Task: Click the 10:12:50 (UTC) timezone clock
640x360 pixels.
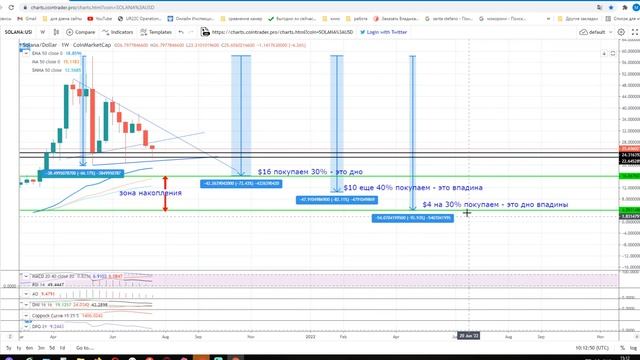Action: (592, 348)
